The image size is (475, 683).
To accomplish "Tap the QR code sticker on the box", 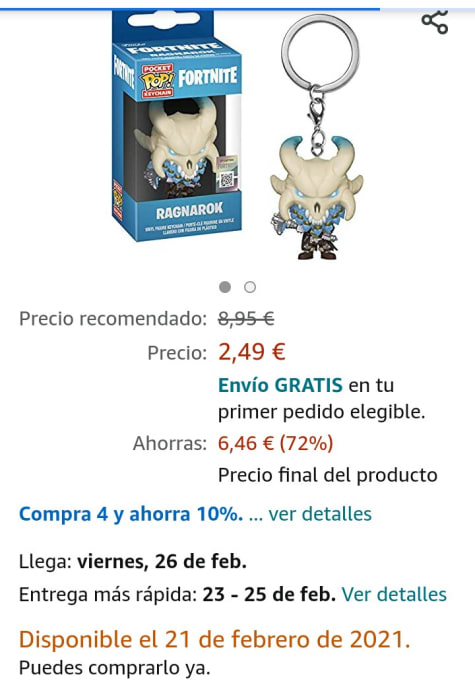I will 226,179.
